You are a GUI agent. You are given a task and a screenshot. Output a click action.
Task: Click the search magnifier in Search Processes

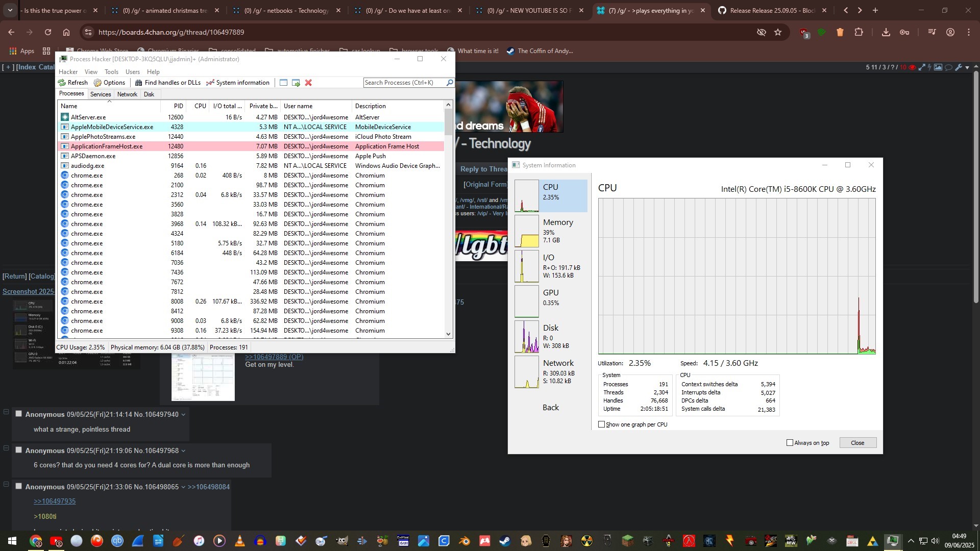tap(450, 83)
